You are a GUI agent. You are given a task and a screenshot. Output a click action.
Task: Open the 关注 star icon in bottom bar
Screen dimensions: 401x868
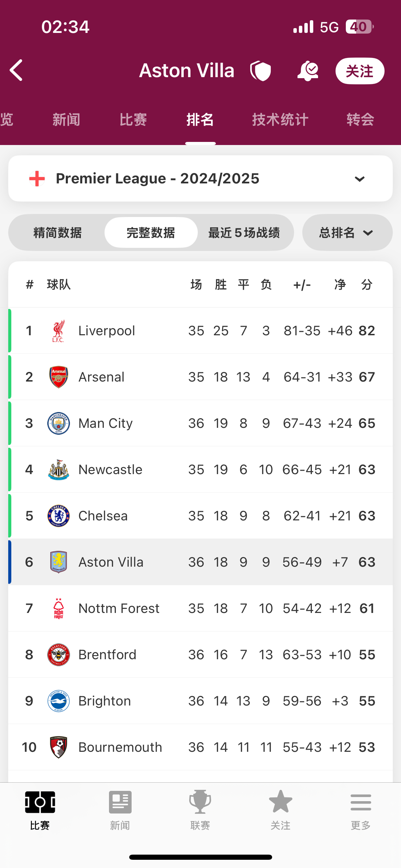[280, 801]
